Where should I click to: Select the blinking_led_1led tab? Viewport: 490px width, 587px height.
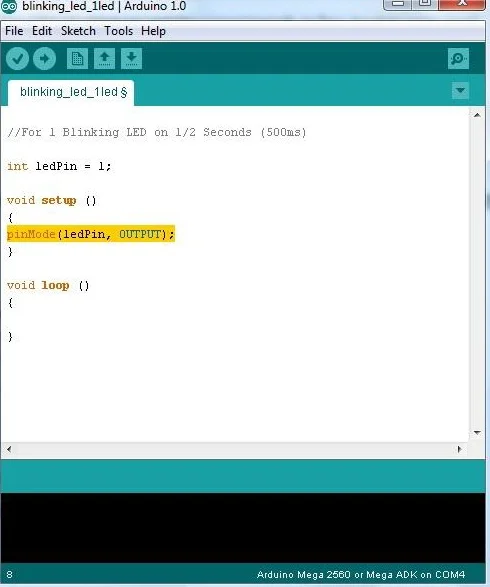[71, 92]
